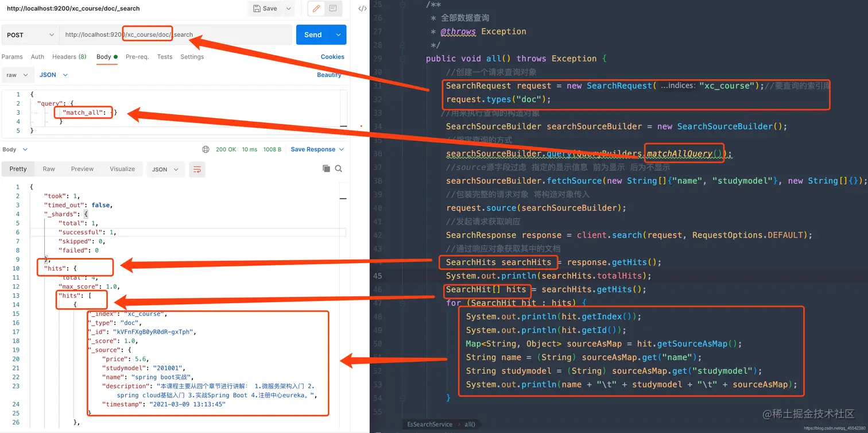Open the request JSON format dropdown
The image size is (868, 433).
54,75
